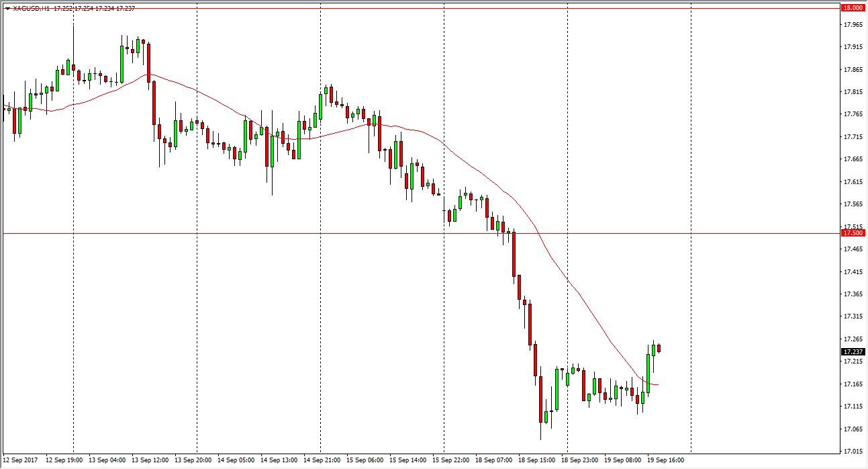The image size is (868, 469).
Task: Click the 13 Sep 12:00 time label
Action: coord(149,461)
